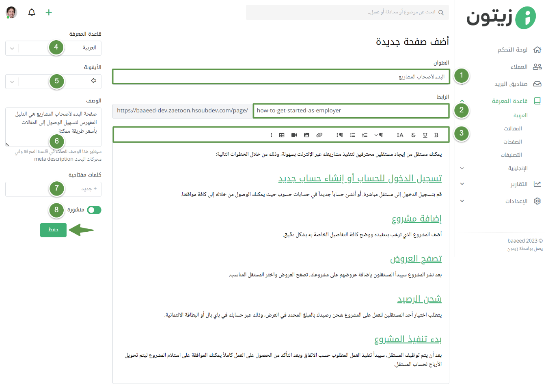Click the يعمل بواسطة زيتون footer link
The width and height of the screenshot is (548, 392).
525,249
